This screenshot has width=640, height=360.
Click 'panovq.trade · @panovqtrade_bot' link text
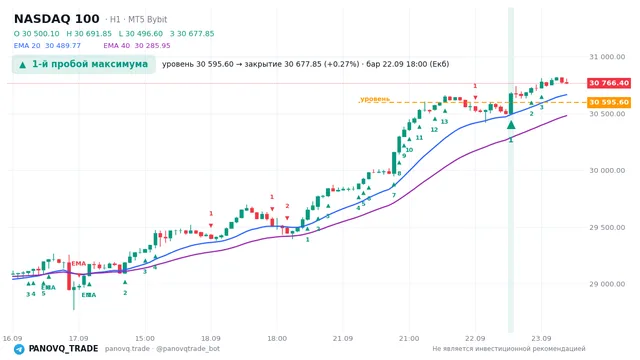click(162, 349)
